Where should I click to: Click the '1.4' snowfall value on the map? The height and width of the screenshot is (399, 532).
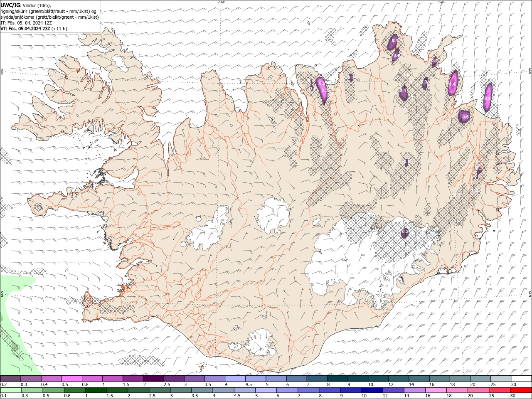coord(453,84)
